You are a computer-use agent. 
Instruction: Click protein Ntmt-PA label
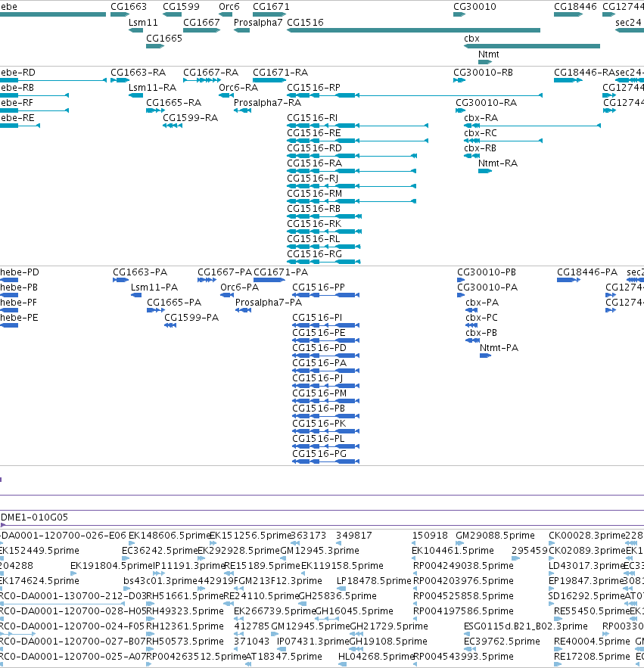point(499,348)
